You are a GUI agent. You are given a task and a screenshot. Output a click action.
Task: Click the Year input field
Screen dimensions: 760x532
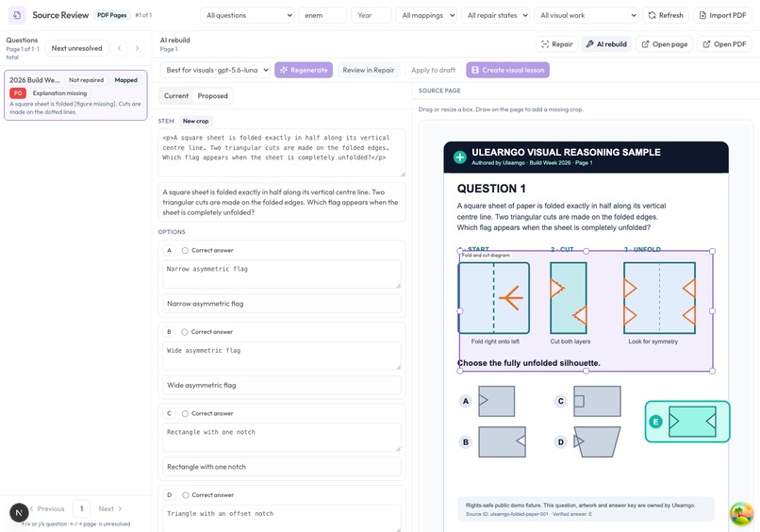coord(371,15)
